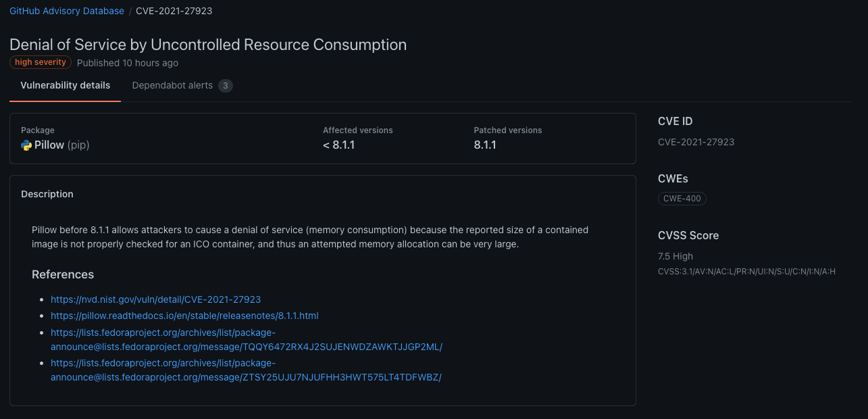Click the Pillow package name
The height and width of the screenshot is (419, 868).
(49, 145)
